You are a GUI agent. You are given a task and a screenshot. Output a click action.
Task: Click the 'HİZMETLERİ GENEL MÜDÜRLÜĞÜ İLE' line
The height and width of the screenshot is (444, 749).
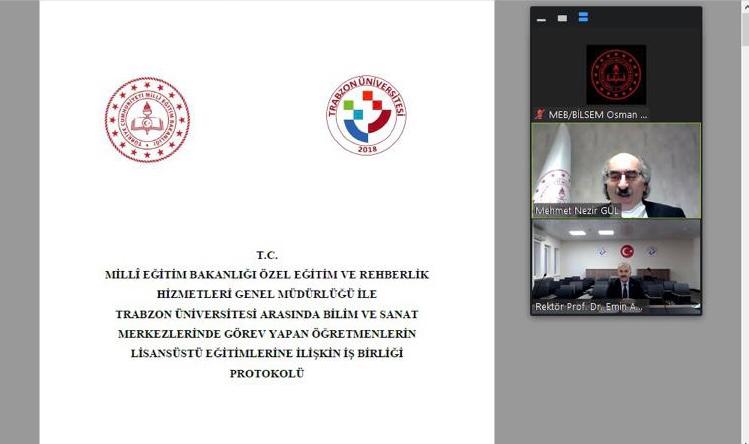pos(267,294)
